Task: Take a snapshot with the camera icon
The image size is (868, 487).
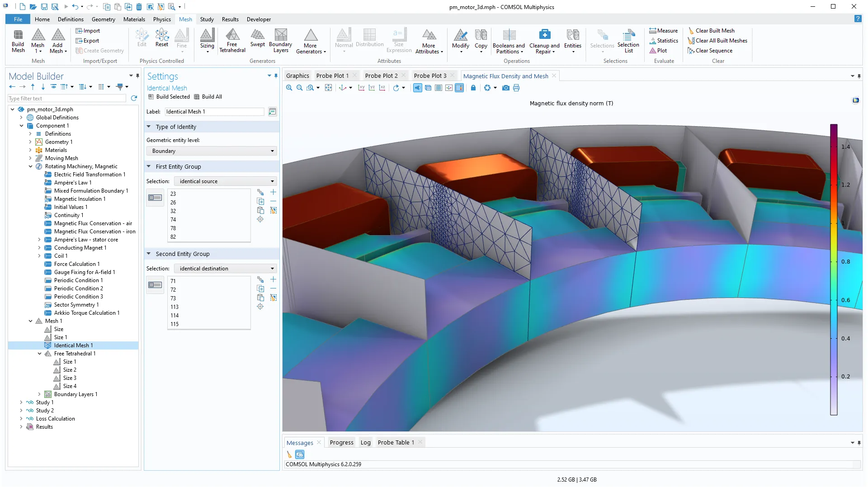Action: 505,88
